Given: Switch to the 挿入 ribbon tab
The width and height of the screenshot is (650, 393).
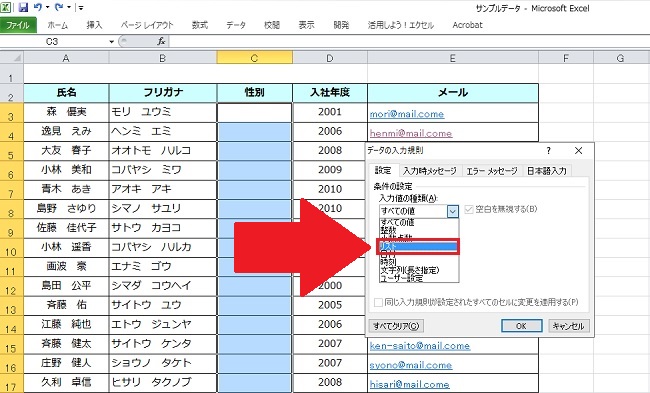Looking at the screenshot, I should [94, 25].
